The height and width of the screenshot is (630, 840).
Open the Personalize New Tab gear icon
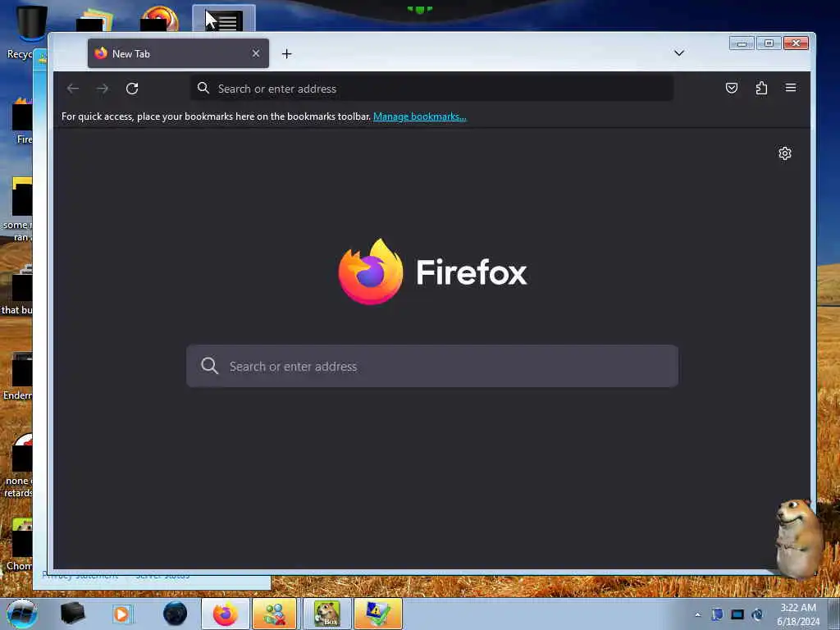(x=785, y=153)
